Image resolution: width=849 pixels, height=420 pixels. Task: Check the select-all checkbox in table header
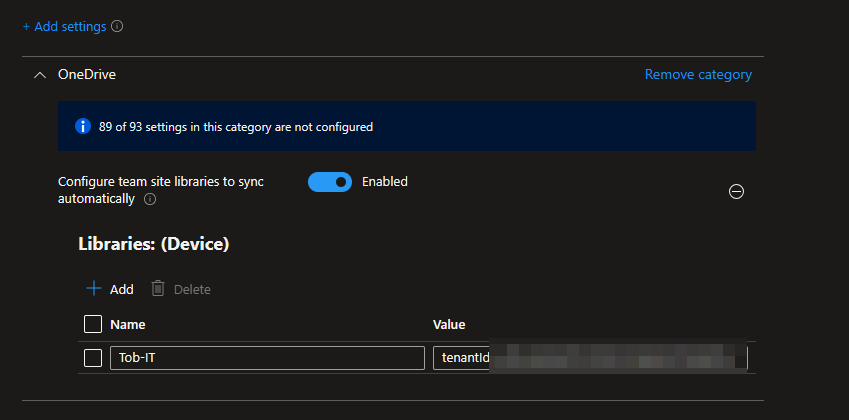tap(93, 324)
